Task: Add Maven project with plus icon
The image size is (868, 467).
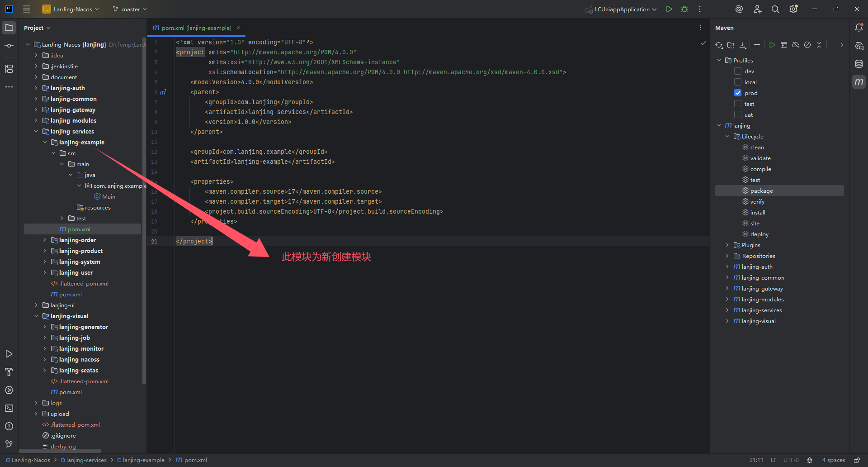Action: [x=757, y=45]
